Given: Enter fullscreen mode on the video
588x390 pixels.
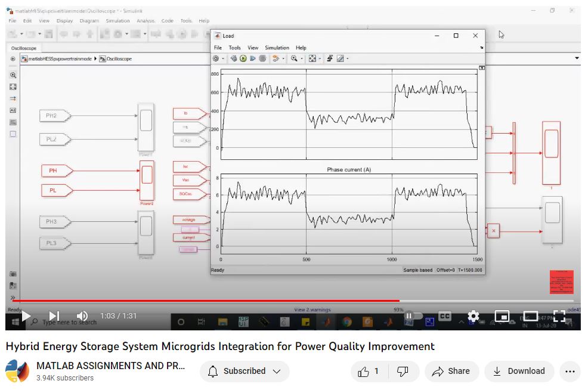Looking at the screenshot, I should point(559,316).
